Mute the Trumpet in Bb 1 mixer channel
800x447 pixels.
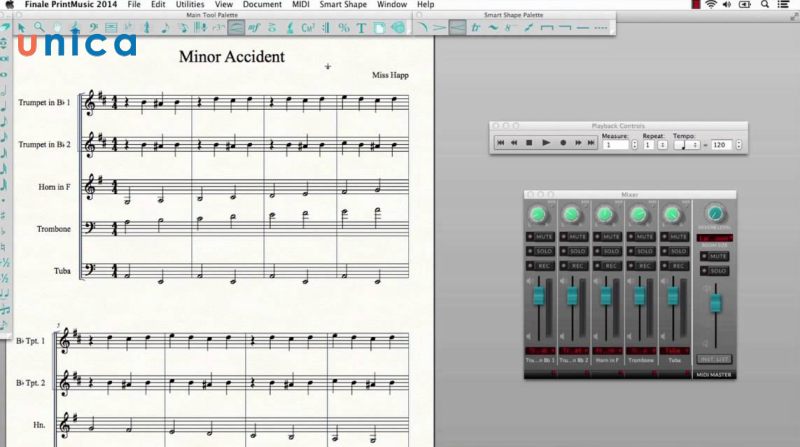(541, 236)
